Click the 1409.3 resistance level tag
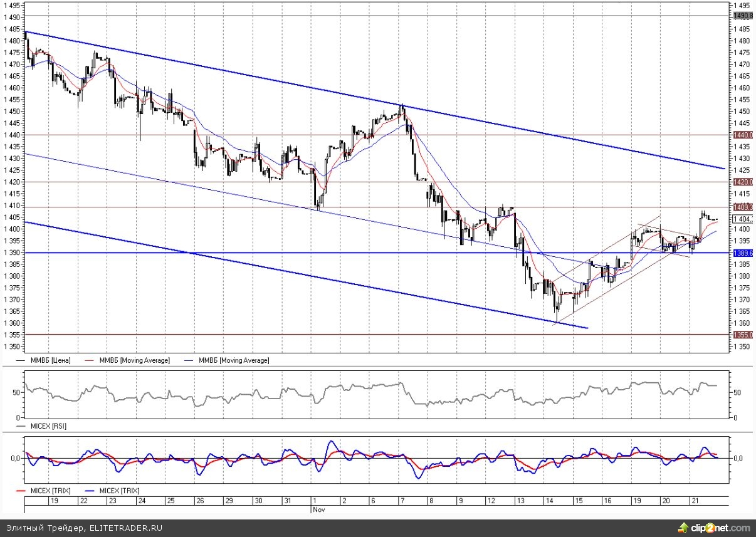 [x=742, y=206]
